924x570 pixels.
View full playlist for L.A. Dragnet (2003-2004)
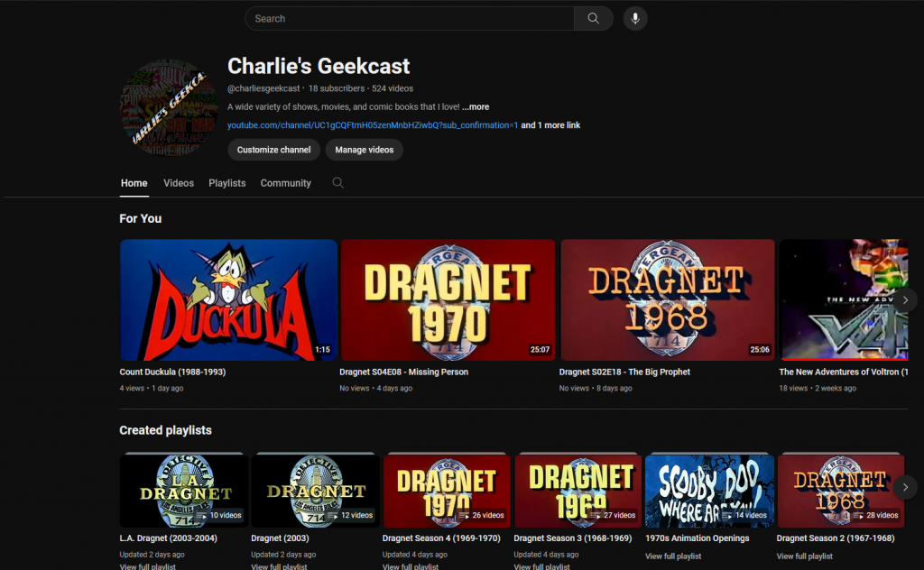tap(150, 565)
